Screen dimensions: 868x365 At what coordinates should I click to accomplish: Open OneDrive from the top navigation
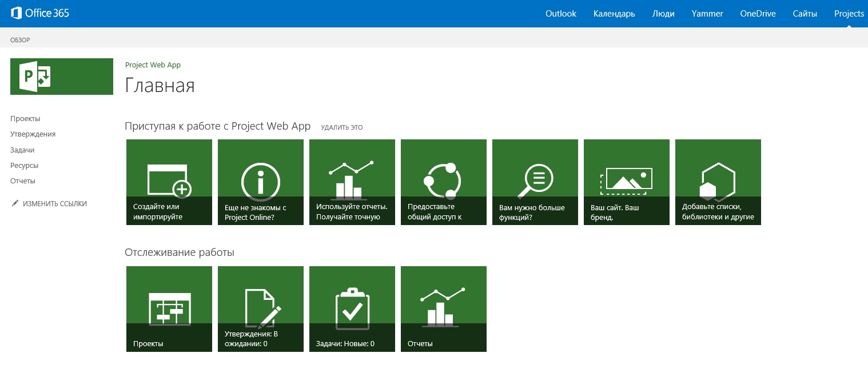click(x=758, y=14)
